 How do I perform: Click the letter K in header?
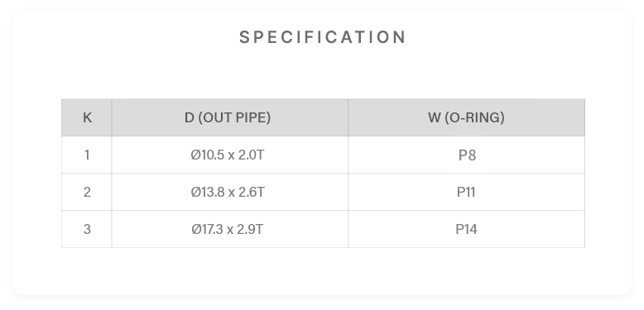87,117
